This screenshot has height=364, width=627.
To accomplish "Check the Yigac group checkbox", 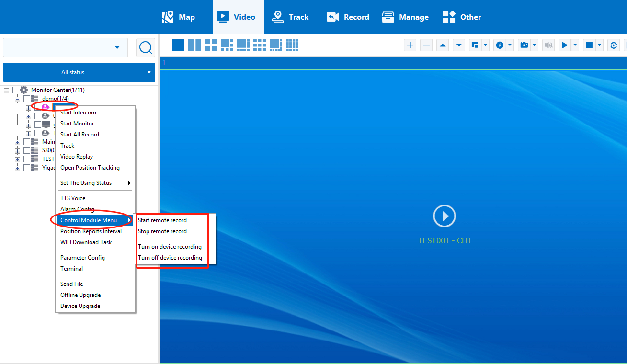I will (x=27, y=168).
